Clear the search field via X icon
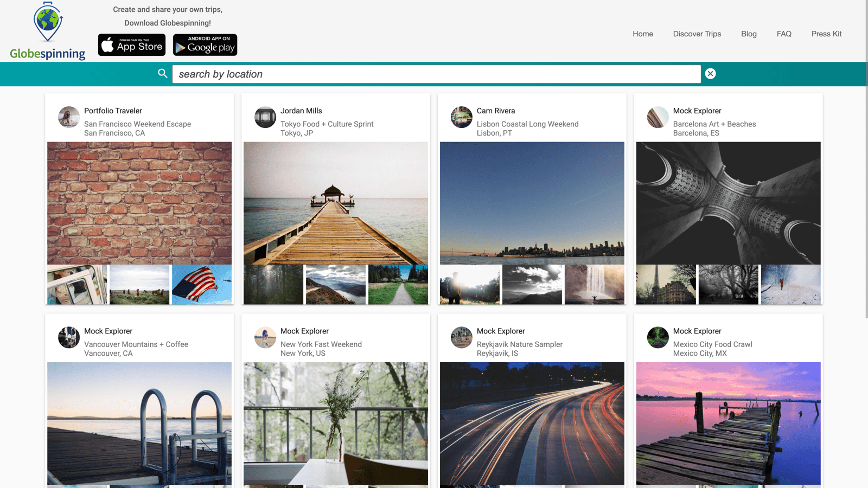The height and width of the screenshot is (488, 868). (x=711, y=74)
